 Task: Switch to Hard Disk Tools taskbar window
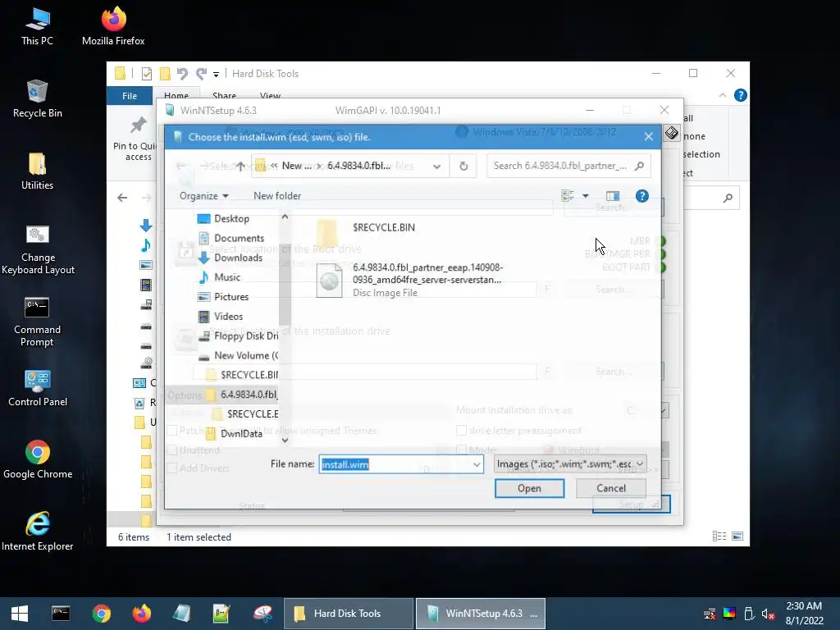coord(348,614)
